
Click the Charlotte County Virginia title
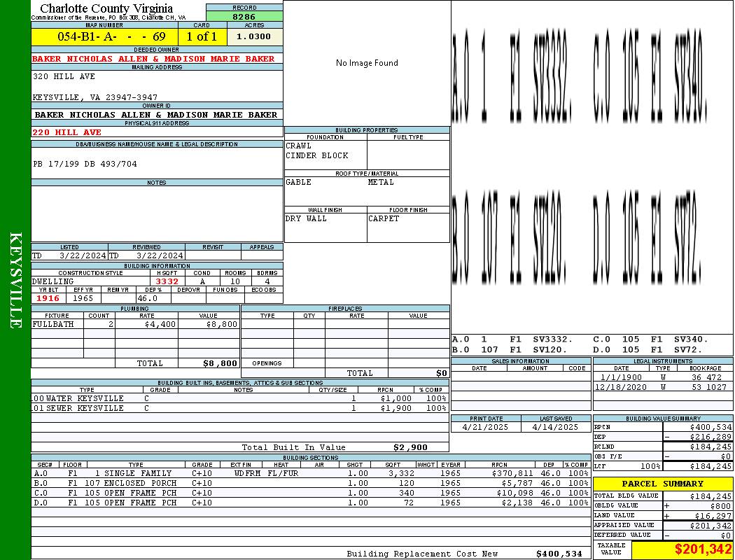coord(106,8)
